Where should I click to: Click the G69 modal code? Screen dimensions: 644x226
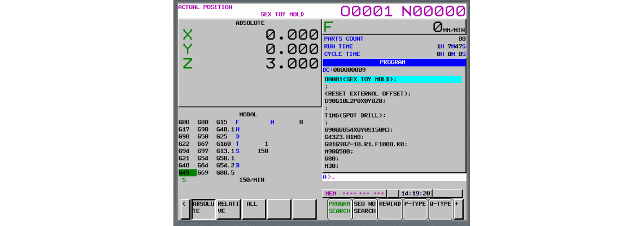tap(202, 172)
